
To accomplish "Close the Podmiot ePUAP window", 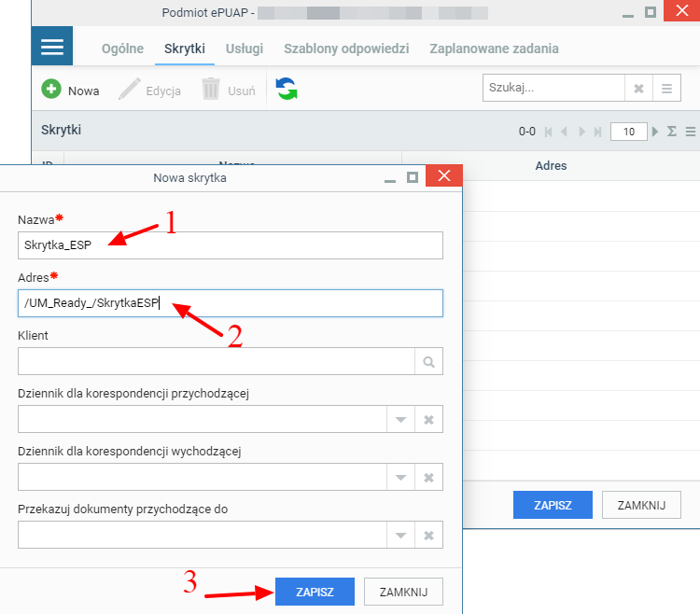I will point(681,10).
